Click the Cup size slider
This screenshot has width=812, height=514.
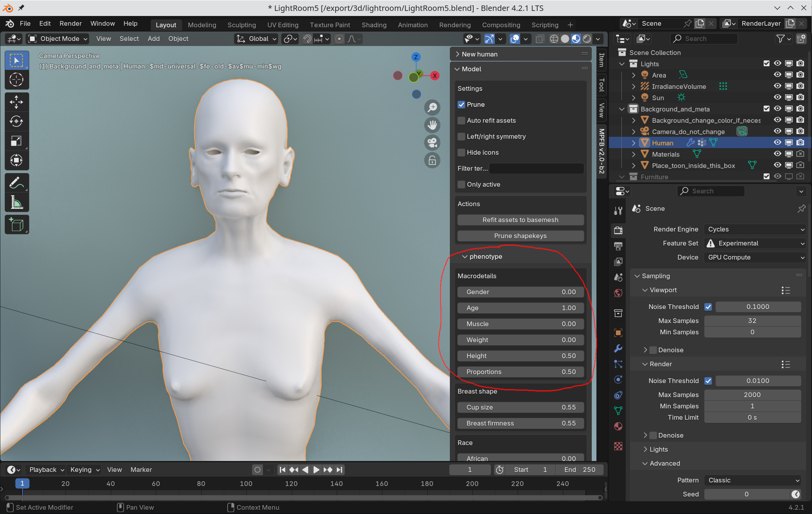(520, 407)
